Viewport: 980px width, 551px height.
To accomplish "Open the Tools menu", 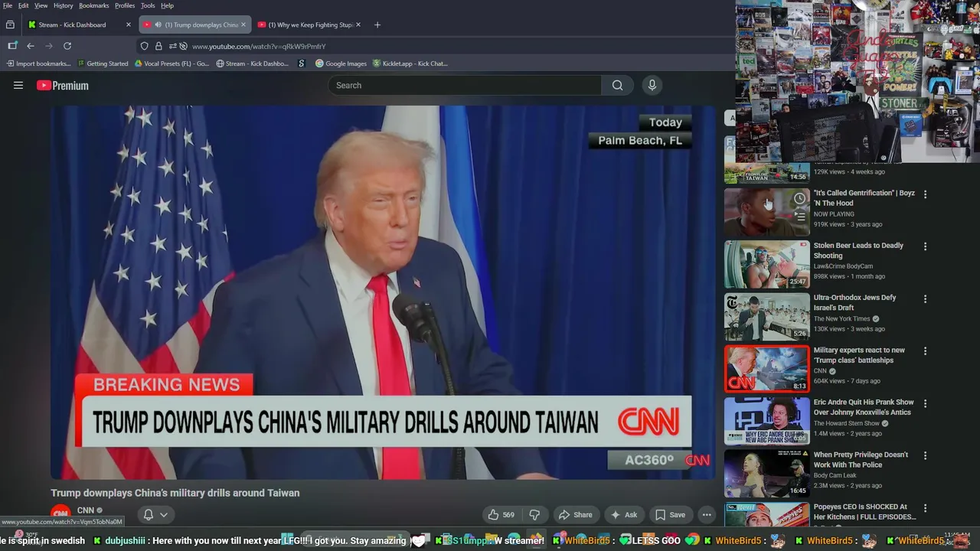I will tap(148, 5).
